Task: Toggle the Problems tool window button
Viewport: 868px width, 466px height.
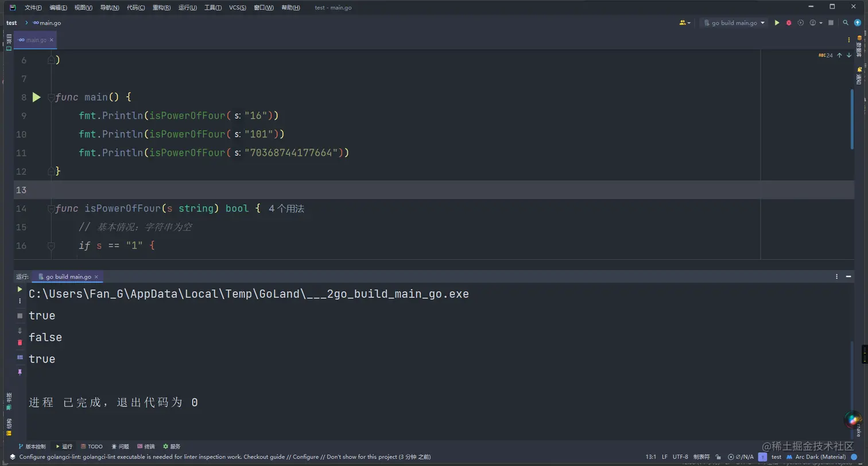Action: click(121, 446)
